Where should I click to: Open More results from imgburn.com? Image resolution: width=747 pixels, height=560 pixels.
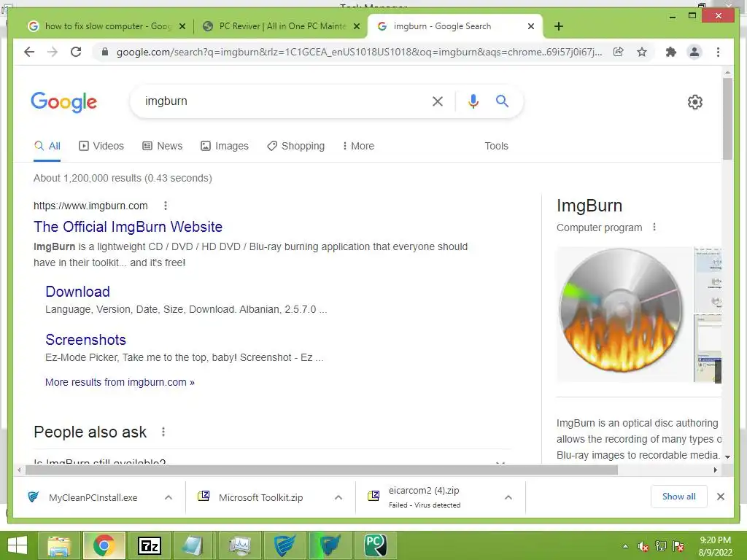click(x=120, y=382)
